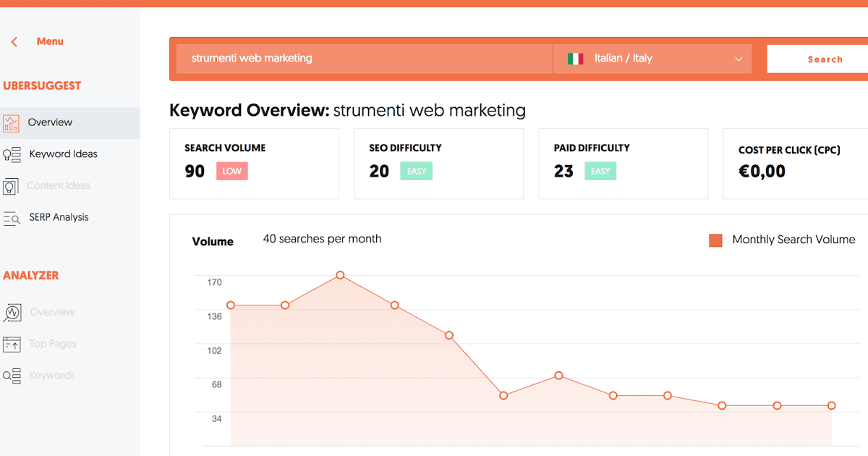
Task: Select the Overview icon under UBERSUGGEST
Action: (12, 123)
